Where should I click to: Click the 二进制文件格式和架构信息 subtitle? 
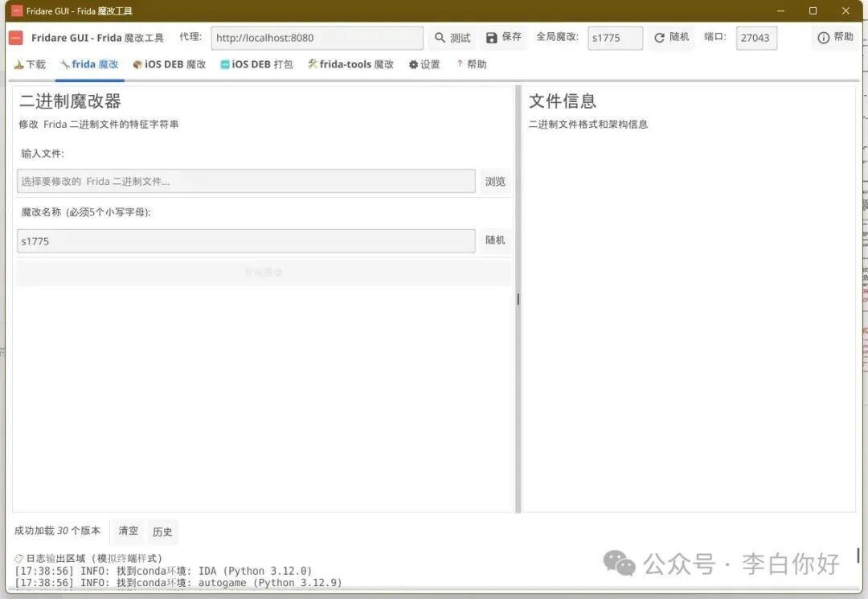click(588, 125)
